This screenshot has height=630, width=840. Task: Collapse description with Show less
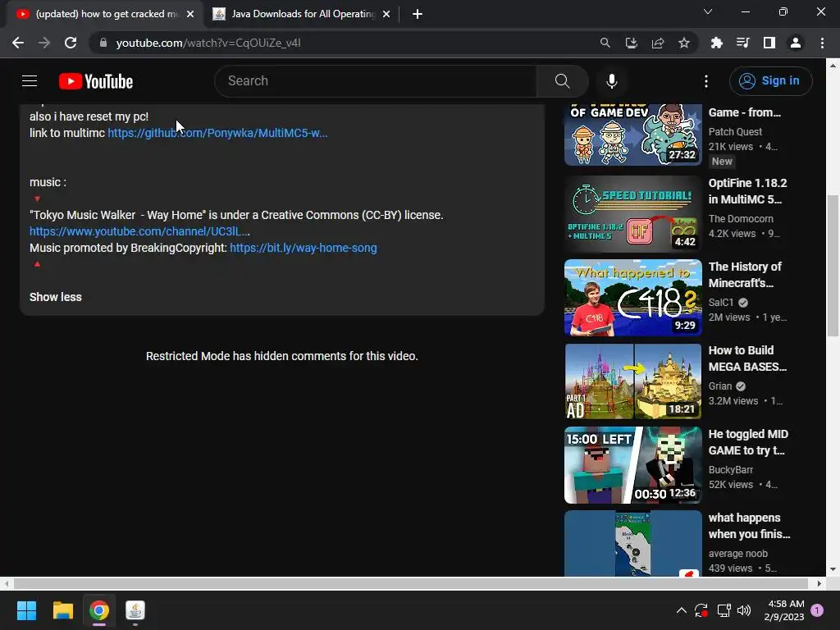[x=56, y=297]
